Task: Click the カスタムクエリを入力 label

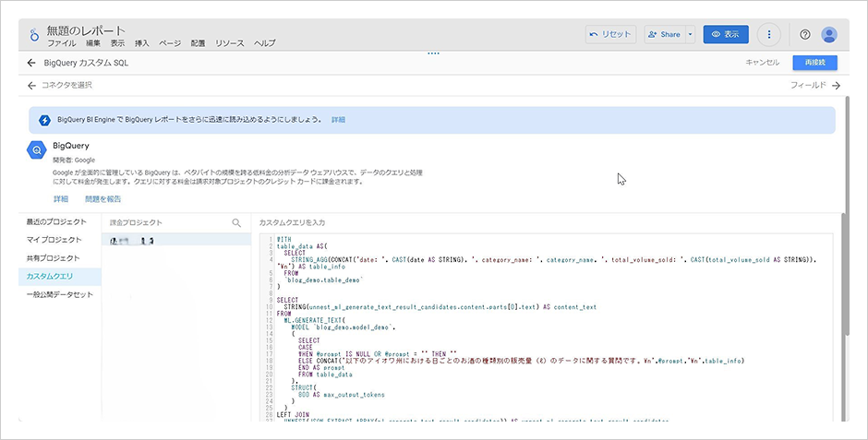Action: coord(293,222)
